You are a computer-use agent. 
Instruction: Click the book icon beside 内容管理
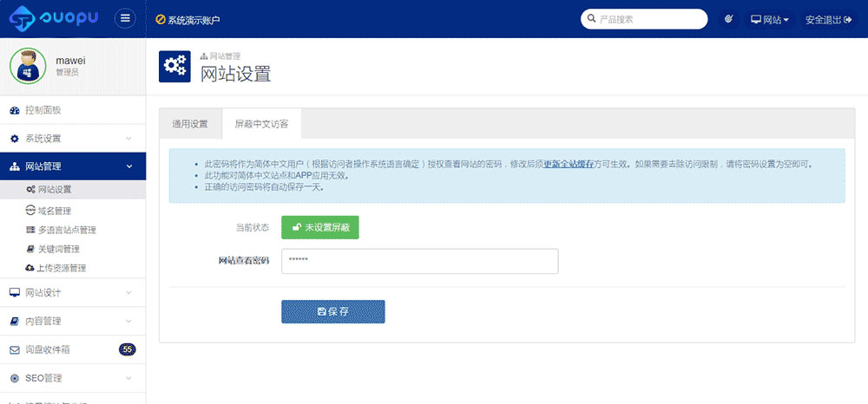[15, 321]
